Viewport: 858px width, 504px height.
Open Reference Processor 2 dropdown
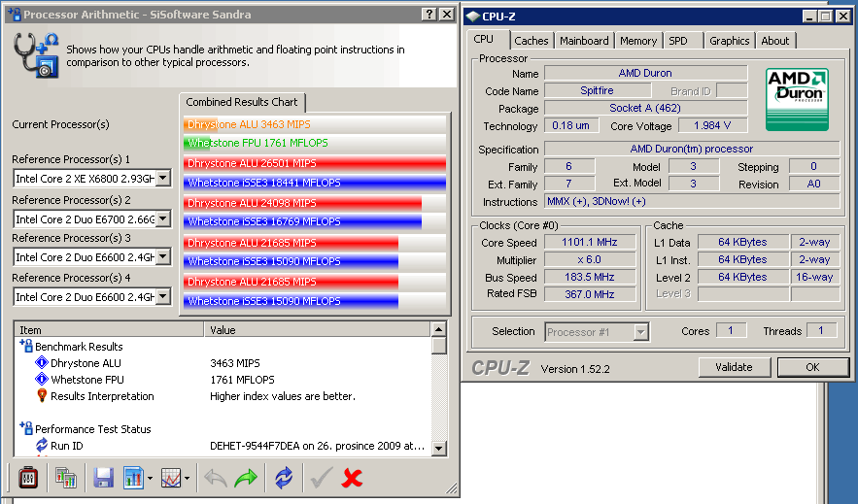162,219
